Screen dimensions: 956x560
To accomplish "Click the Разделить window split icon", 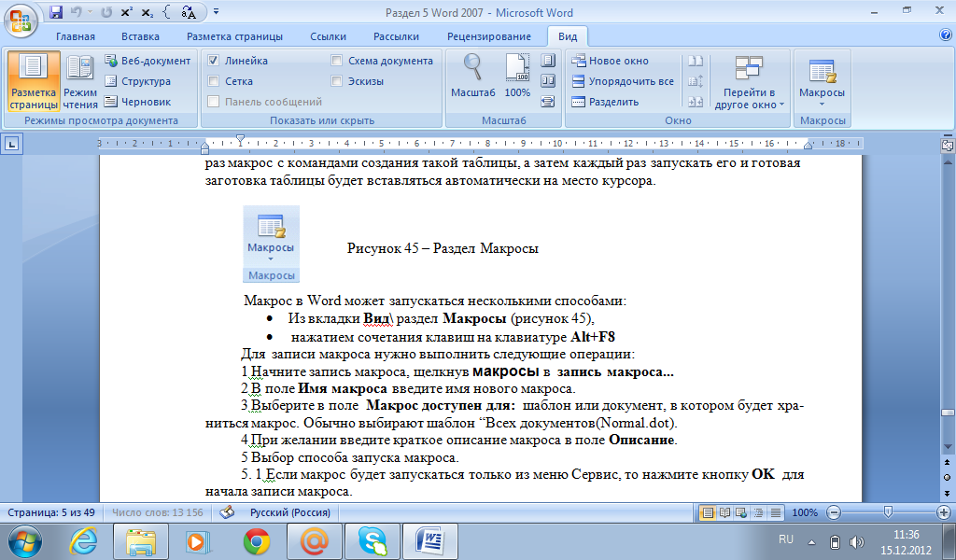I will 578,102.
